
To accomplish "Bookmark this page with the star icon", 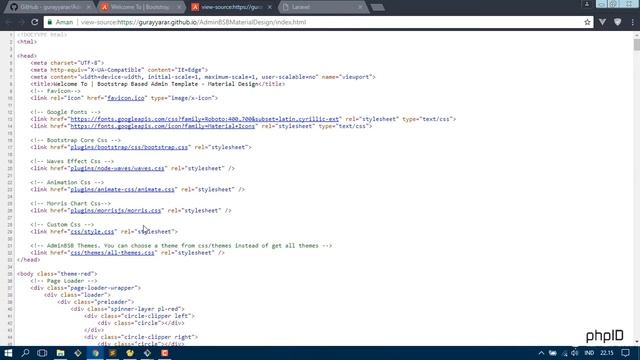I will (587, 22).
